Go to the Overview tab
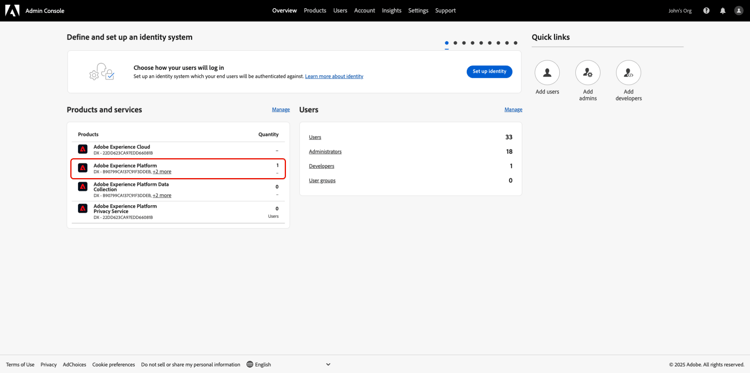The height and width of the screenshot is (373, 750). 285,11
